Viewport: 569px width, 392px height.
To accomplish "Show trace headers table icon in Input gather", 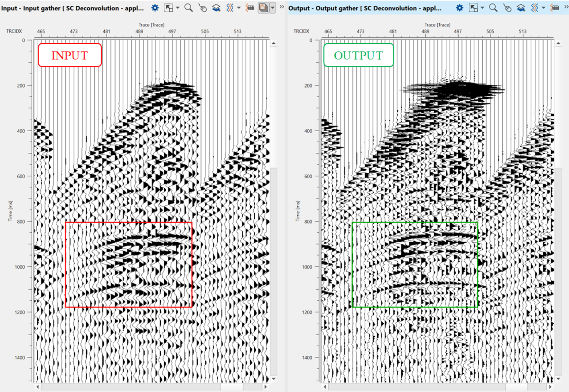I will [x=250, y=8].
